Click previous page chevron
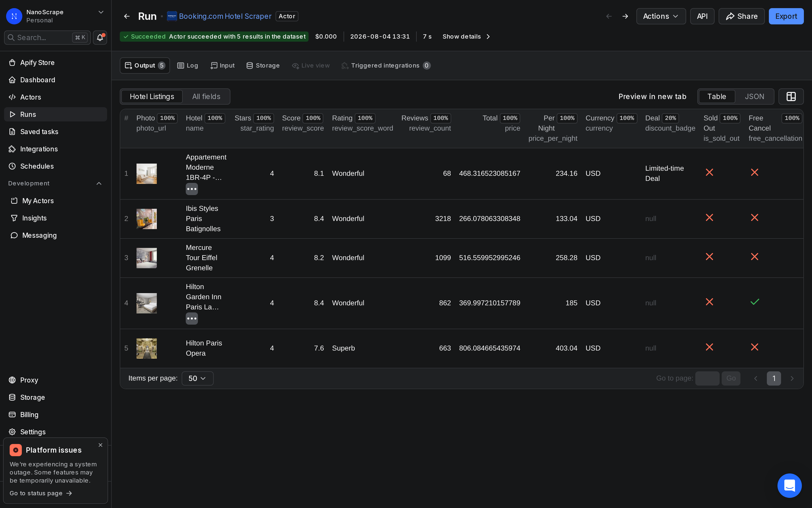Image resolution: width=812 pixels, height=508 pixels. (x=755, y=378)
